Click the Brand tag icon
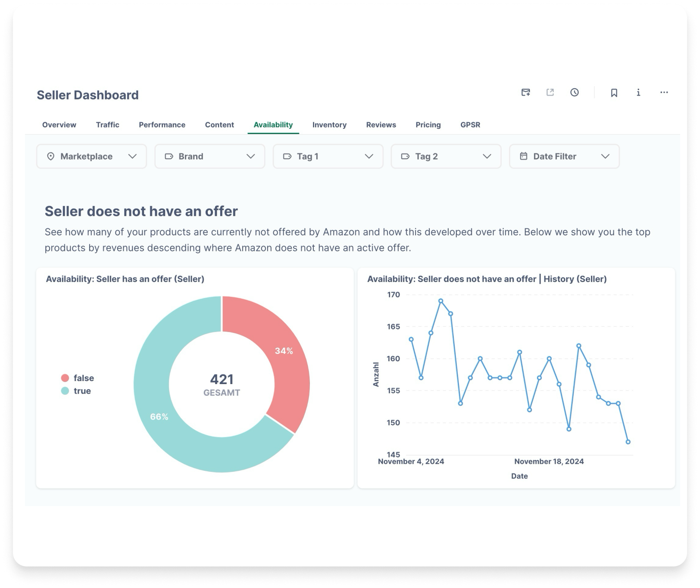This screenshot has width=700, height=588. (x=169, y=156)
